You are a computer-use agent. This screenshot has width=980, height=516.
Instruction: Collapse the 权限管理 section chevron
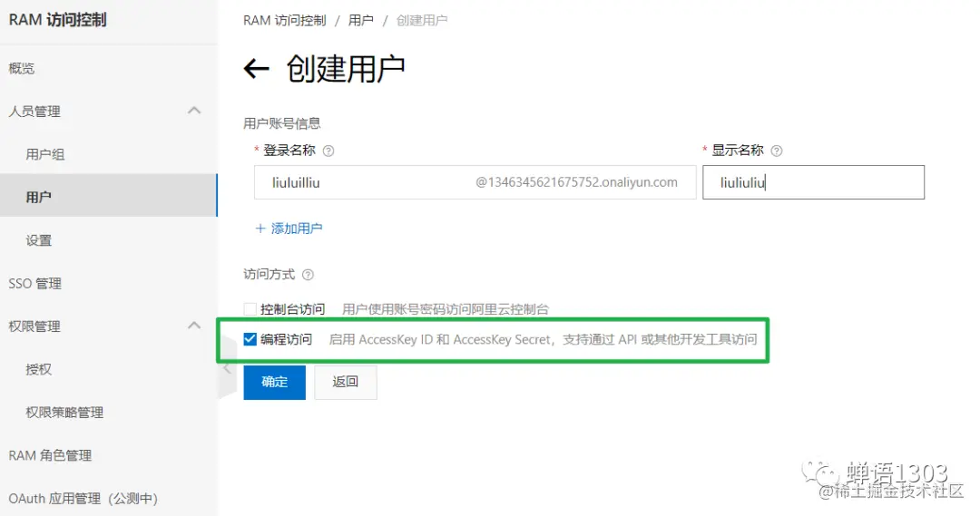[x=194, y=326]
